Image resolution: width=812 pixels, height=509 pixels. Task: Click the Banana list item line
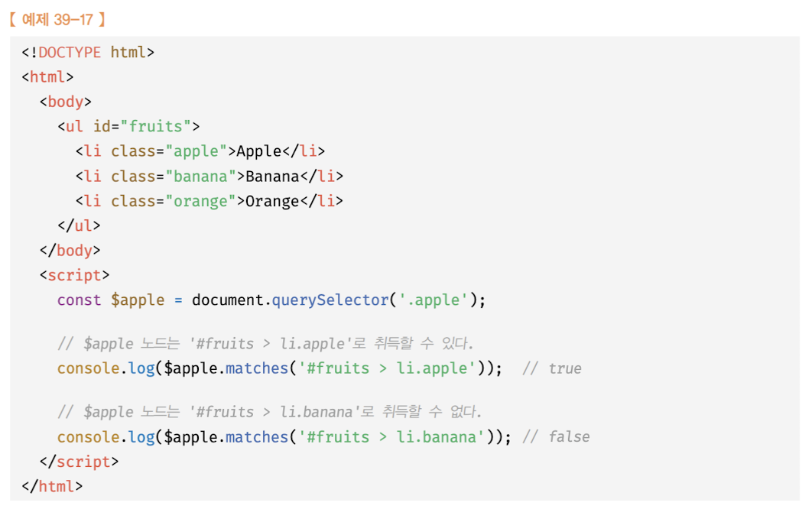tap(209, 176)
